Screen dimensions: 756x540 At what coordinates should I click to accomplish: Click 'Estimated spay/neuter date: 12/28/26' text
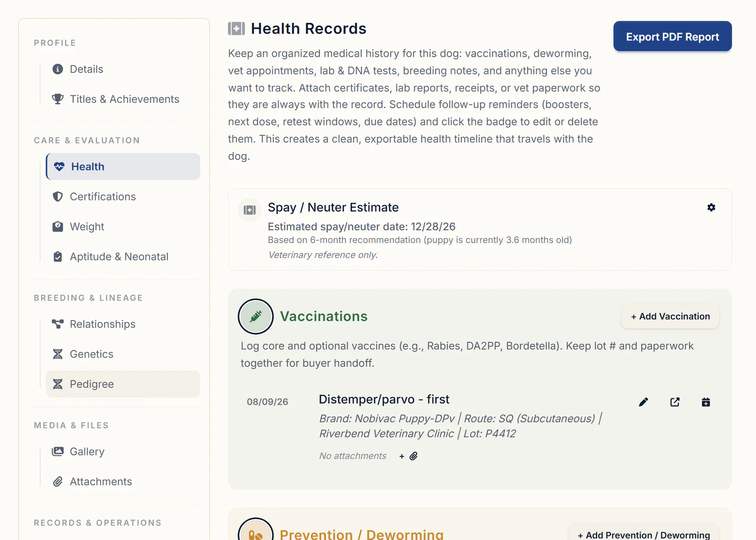click(361, 227)
